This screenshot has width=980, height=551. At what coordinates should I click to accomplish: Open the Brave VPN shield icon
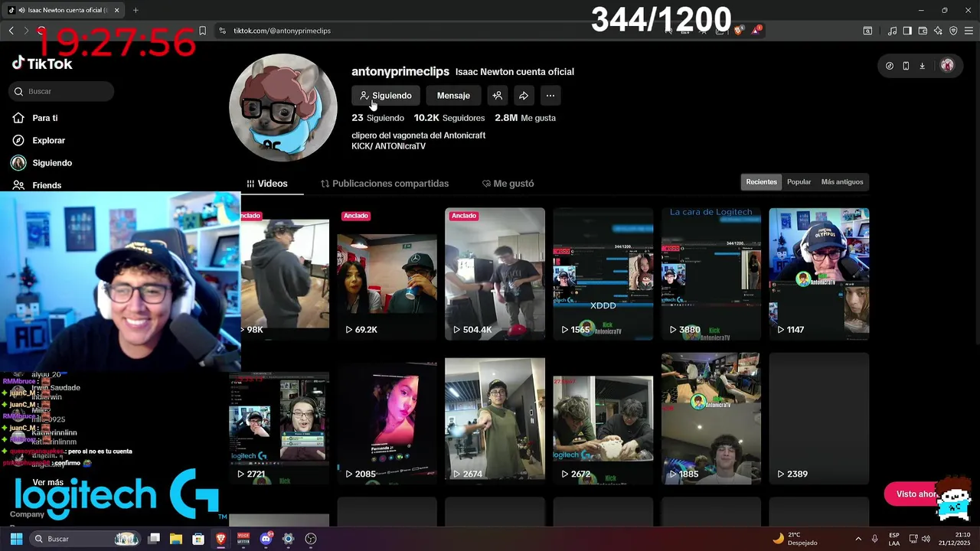coord(953,31)
